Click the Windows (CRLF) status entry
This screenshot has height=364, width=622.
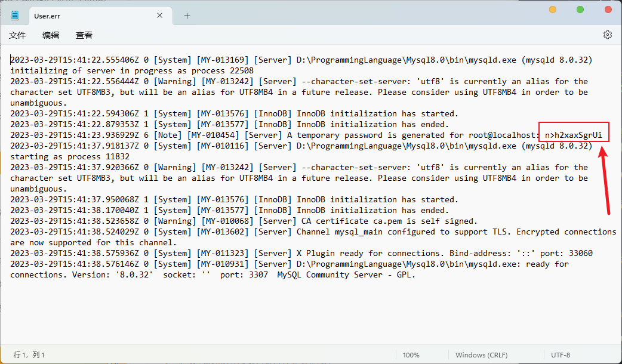pos(481,355)
